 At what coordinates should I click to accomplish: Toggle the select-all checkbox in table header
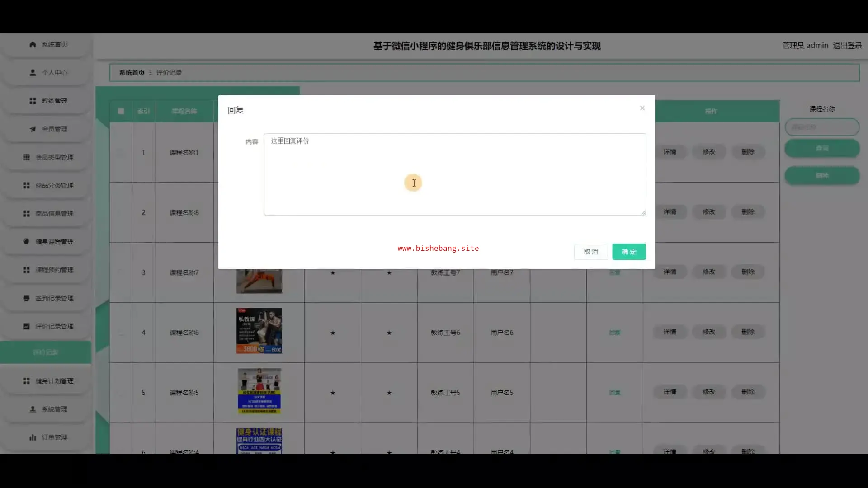(x=121, y=111)
